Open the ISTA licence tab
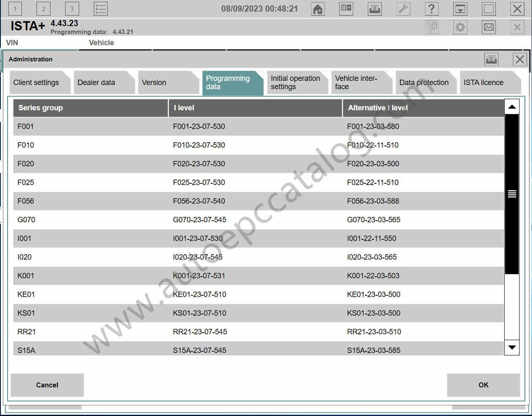Screen dimensions: 532x416 [491, 83]
